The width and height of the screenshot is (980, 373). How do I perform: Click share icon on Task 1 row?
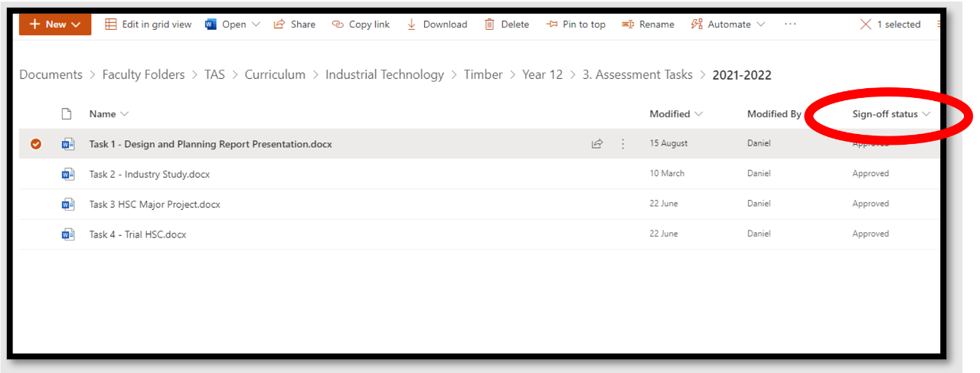[x=597, y=143]
